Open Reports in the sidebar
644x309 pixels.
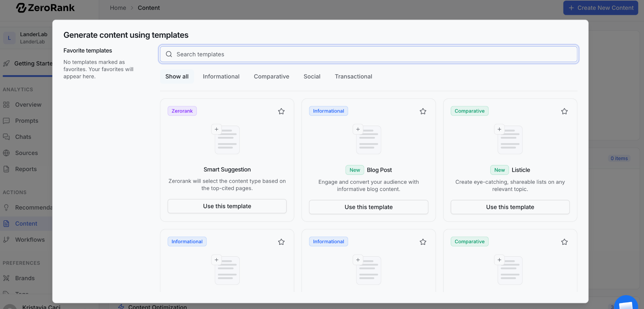[26, 169]
